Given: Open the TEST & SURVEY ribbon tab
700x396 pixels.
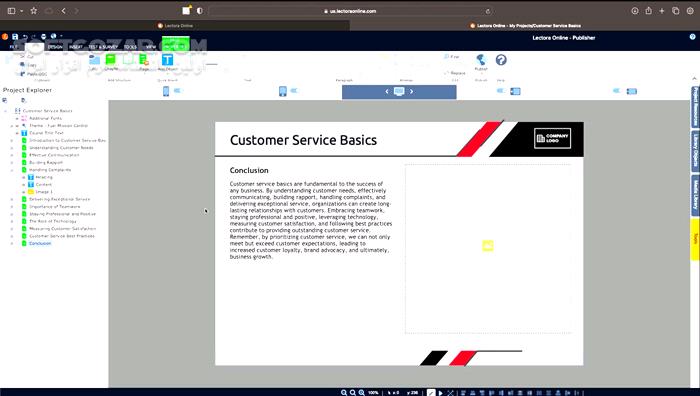Looking at the screenshot, I should click(x=103, y=46).
